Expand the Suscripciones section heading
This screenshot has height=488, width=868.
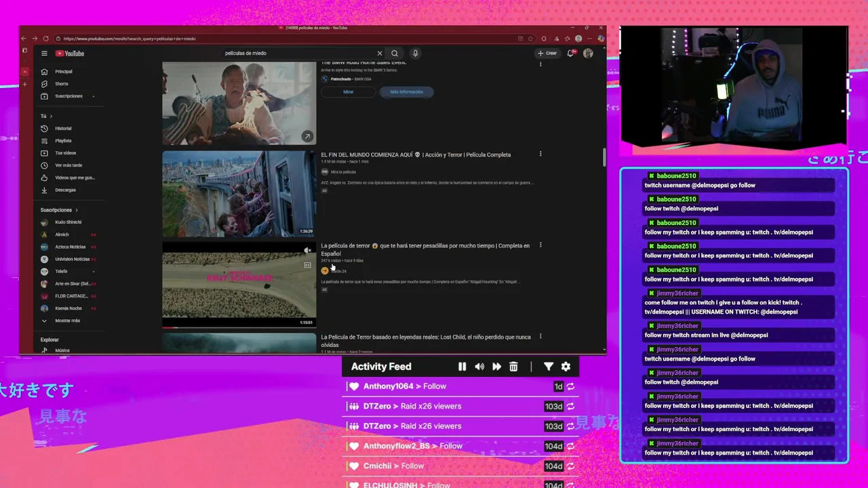coord(59,210)
